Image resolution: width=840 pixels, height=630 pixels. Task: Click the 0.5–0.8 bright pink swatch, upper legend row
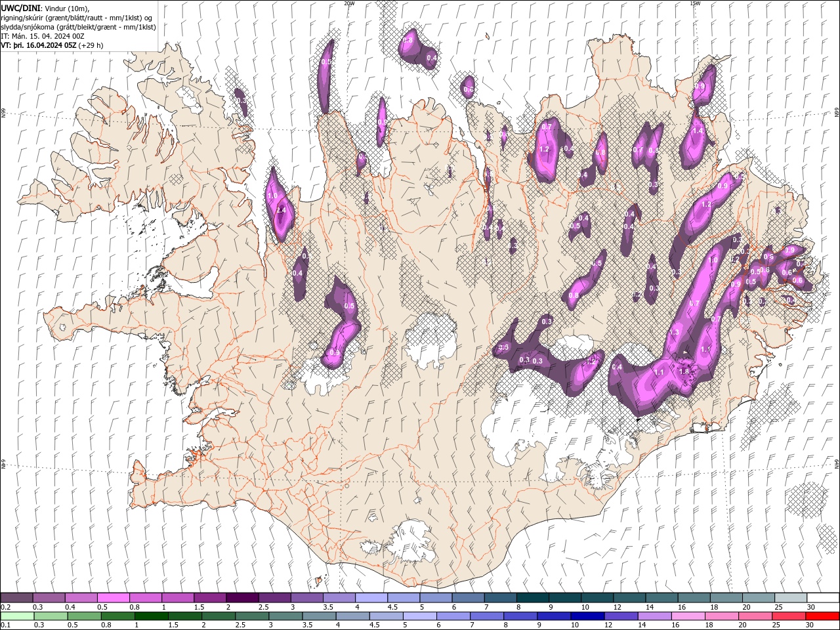[x=113, y=598]
